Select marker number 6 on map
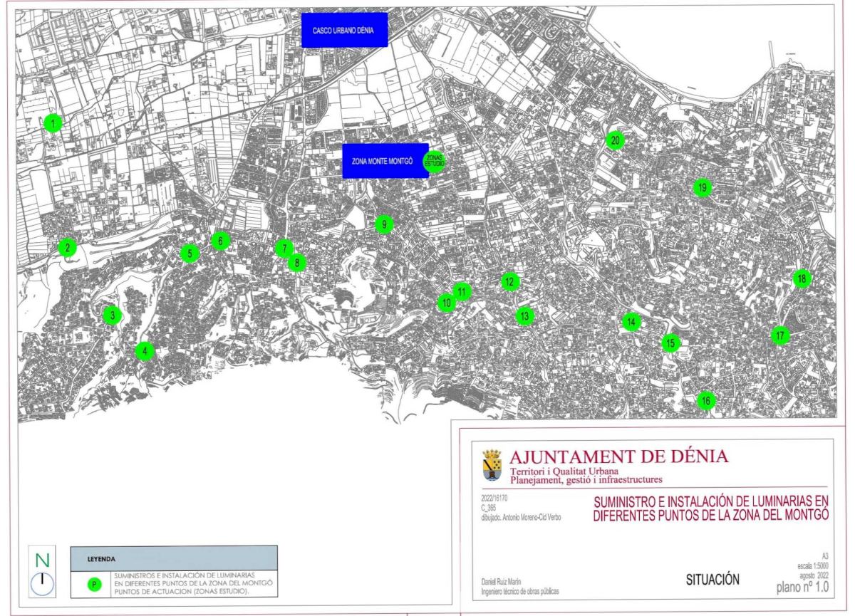This screenshot has width=855, height=616. click(x=220, y=241)
